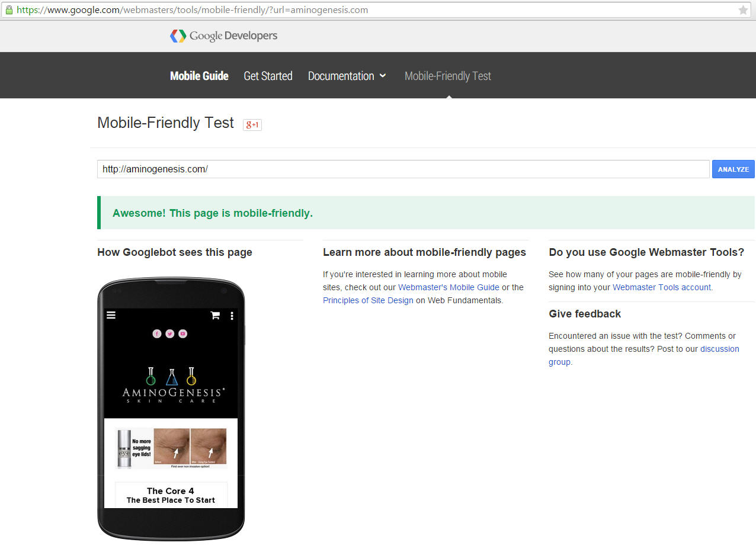Click sagging eye lids banner in preview
756x552 pixels.
point(171,448)
